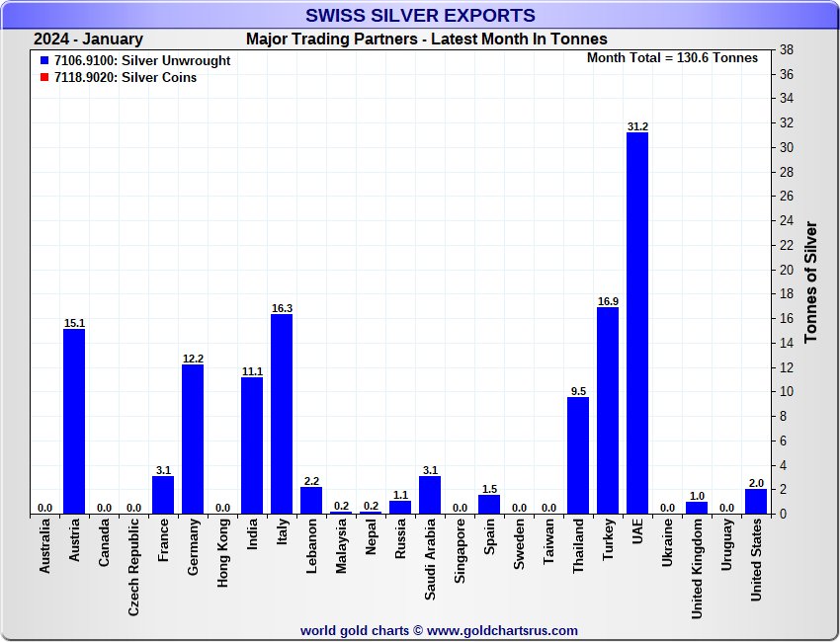Screen dimensions: 840x642
Task: Select the Thailand bar at 9.5
Action: tap(578, 455)
